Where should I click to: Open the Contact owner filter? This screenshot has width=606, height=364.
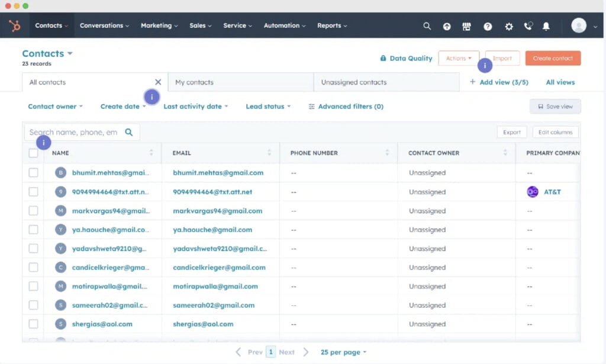click(x=55, y=107)
